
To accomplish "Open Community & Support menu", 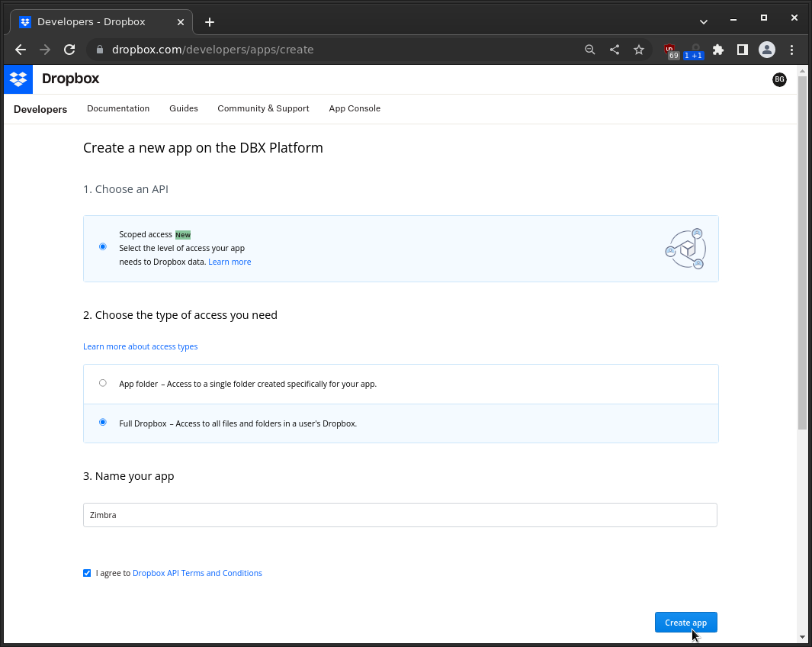I will pyautogui.click(x=263, y=108).
